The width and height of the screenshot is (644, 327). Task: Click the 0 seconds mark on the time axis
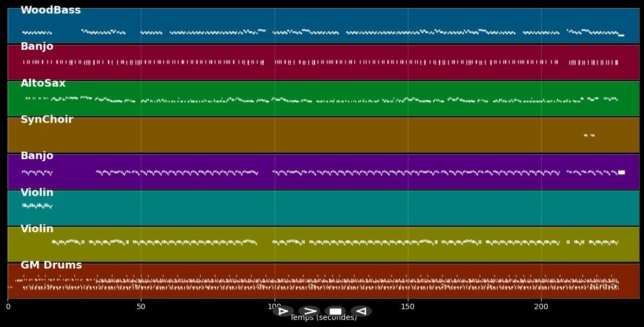coord(8,307)
